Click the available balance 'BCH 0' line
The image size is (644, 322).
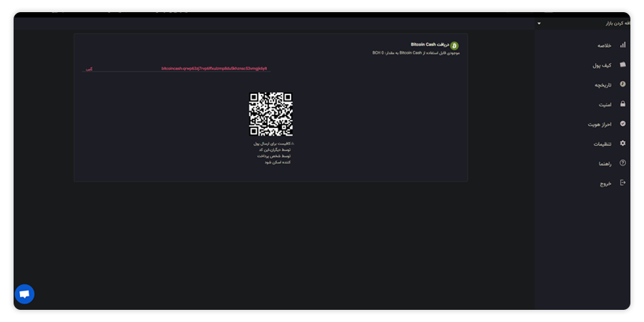[416, 53]
